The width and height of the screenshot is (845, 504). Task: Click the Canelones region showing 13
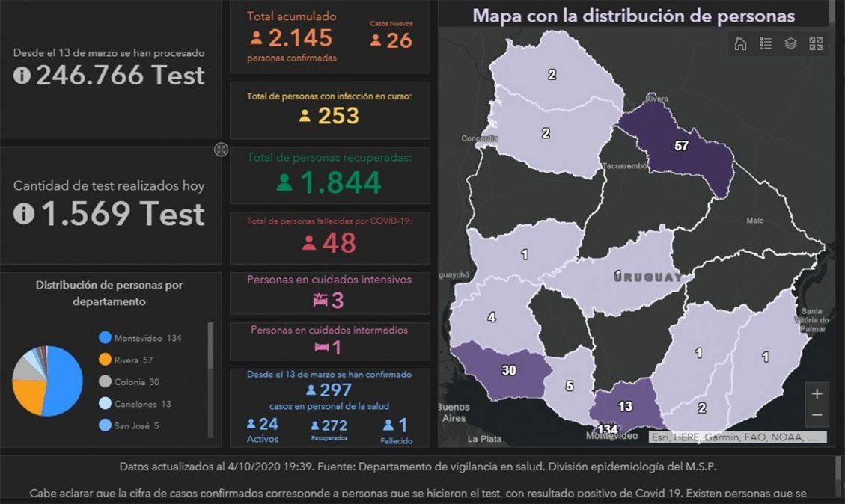point(624,406)
